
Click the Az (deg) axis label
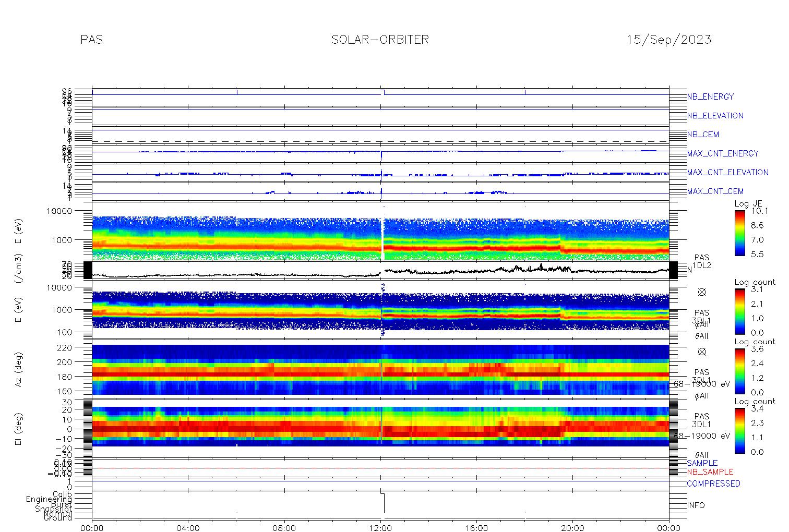click(19, 369)
